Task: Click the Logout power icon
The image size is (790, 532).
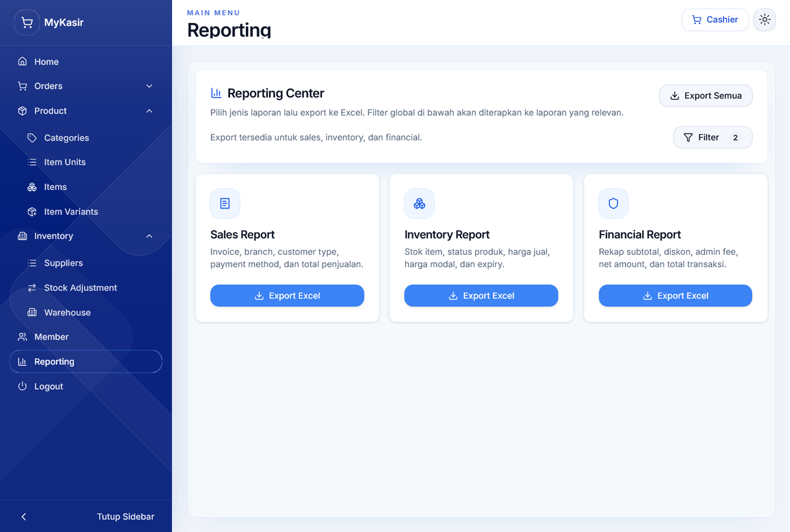Action: click(x=22, y=386)
